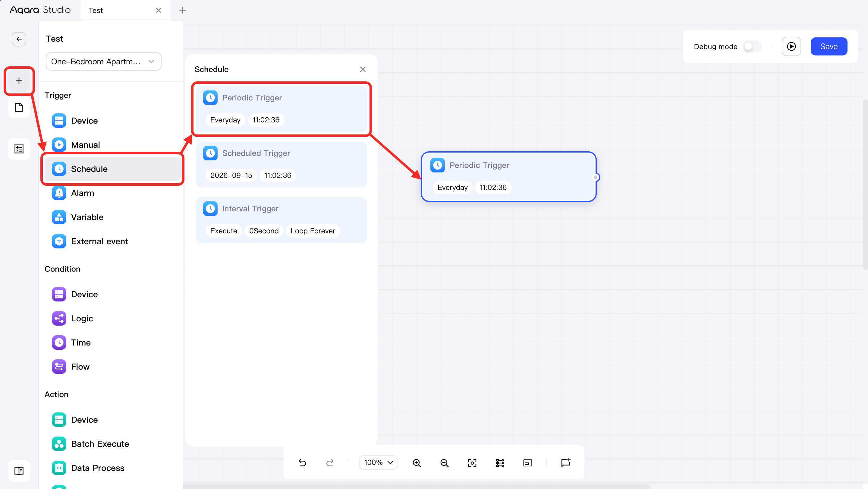Toggle the Debug mode switch
This screenshot has height=489, width=868.
(x=752, y=46)
